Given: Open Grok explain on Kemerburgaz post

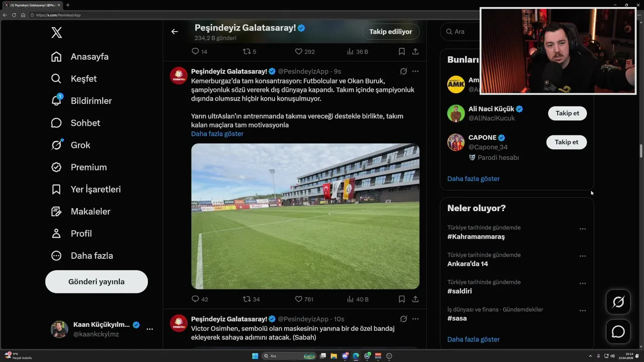Looking at the screenshot, I should pyautogui.click(x=403, y=71).
